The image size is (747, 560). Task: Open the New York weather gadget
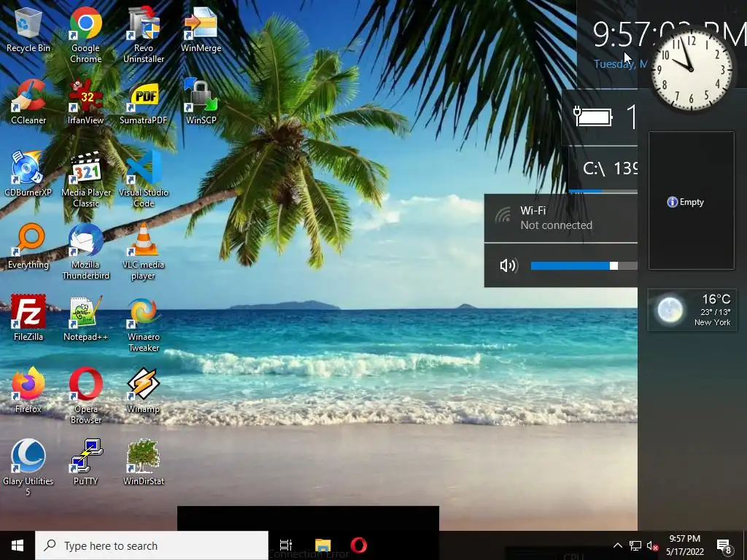click(x=692, y=310)
